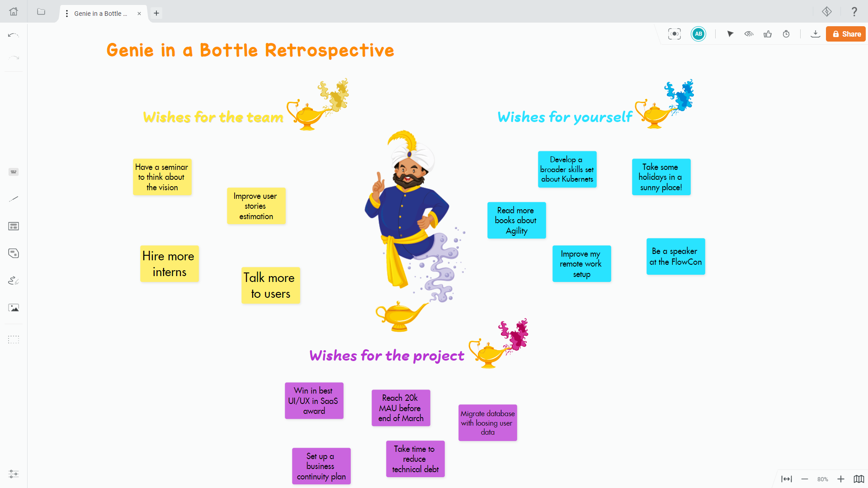Click the download icon
868x488 pixels.
pos(814,34)
